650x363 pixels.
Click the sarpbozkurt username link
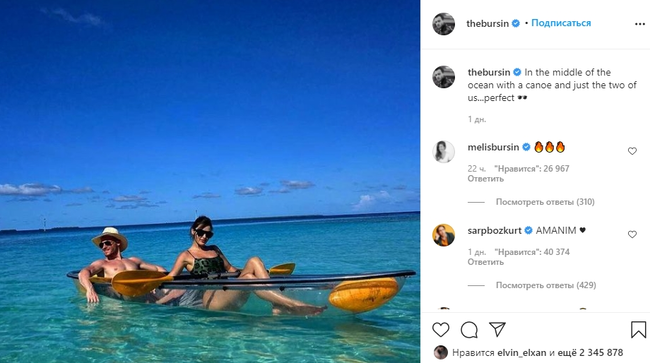pyautogui.click(x=494, y=230)
